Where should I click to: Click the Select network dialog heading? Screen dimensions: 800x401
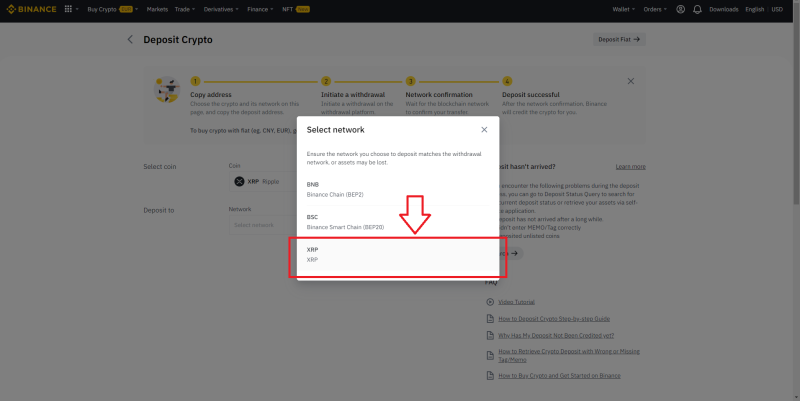(335, 130)
